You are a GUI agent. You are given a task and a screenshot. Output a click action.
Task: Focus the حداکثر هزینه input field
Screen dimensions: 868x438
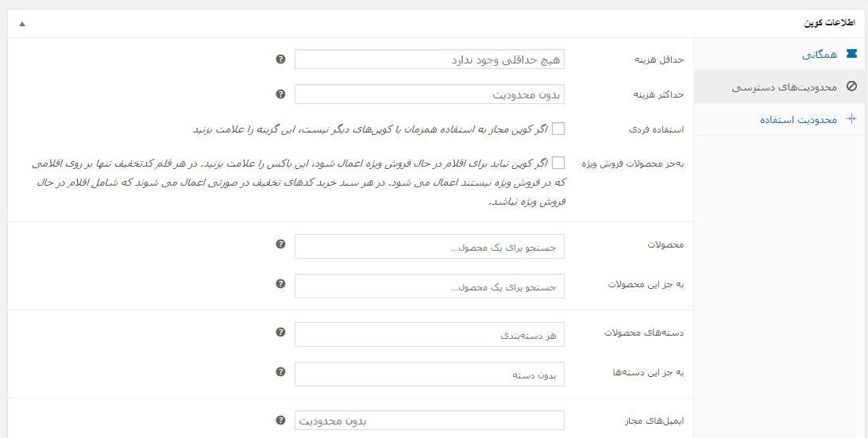tap(430, 94)
